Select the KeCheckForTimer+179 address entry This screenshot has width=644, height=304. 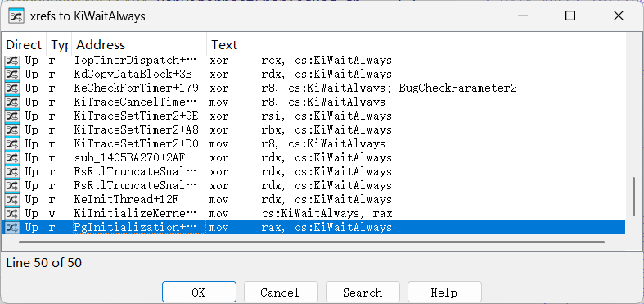tap(137, 88)
